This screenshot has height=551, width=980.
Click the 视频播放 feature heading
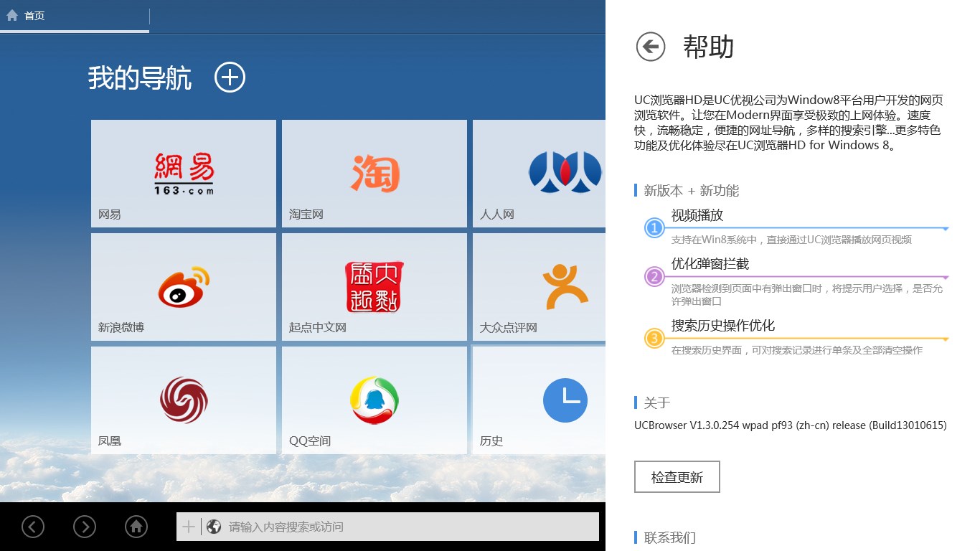(x=697, y=215)
